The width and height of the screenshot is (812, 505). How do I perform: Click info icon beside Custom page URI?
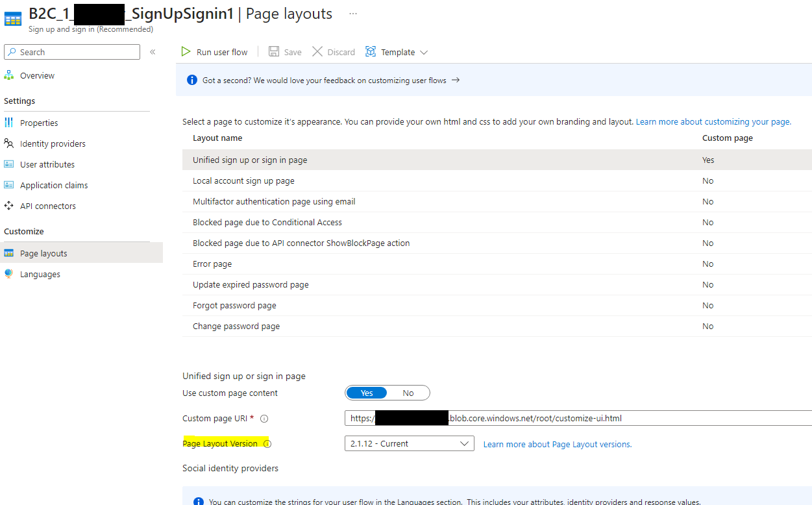264,419
